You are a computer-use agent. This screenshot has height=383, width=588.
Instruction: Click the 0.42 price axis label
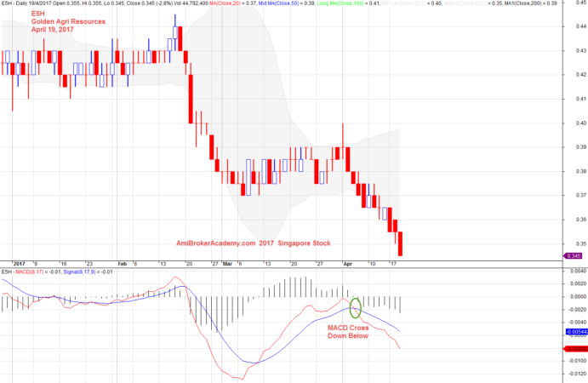581,74
